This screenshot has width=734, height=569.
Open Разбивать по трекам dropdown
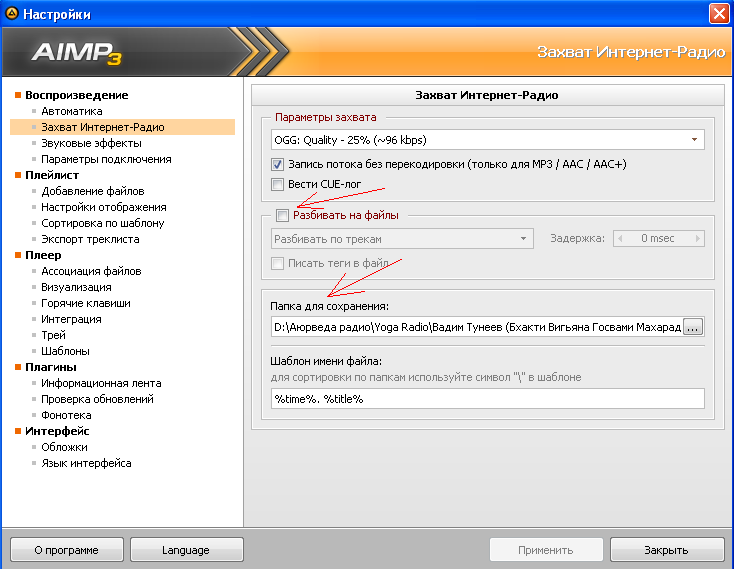click(402, 239)
